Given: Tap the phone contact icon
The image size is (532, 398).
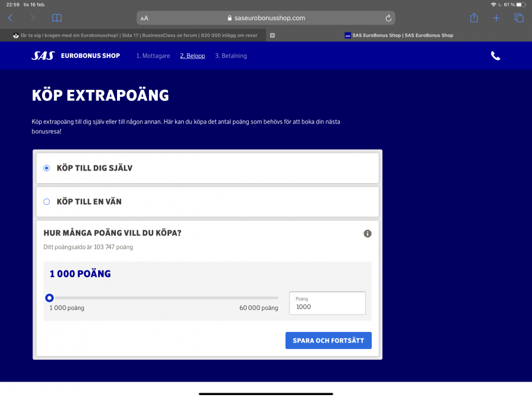Looking at the screenshot, I should point(495,56).
